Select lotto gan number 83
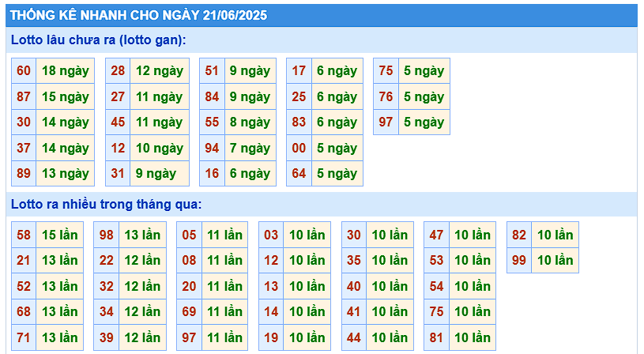 tap(299, 122)
